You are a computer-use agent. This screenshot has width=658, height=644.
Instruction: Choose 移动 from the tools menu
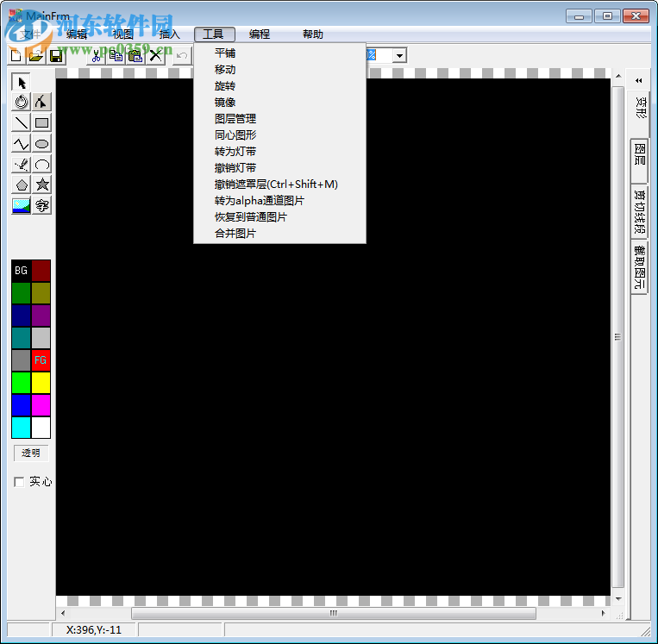click(279, 69)
